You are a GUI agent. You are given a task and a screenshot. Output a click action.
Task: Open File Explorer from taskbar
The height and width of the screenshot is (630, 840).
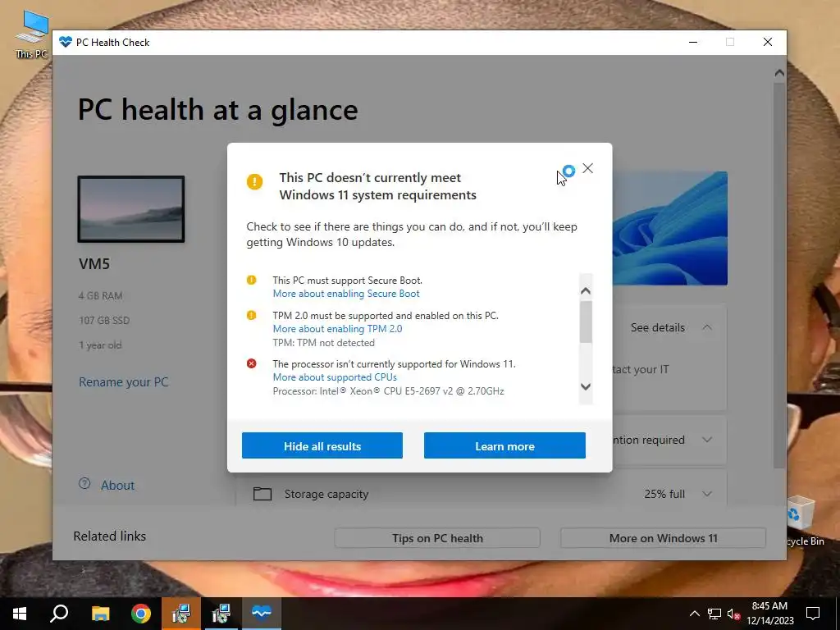pos(100,614)
